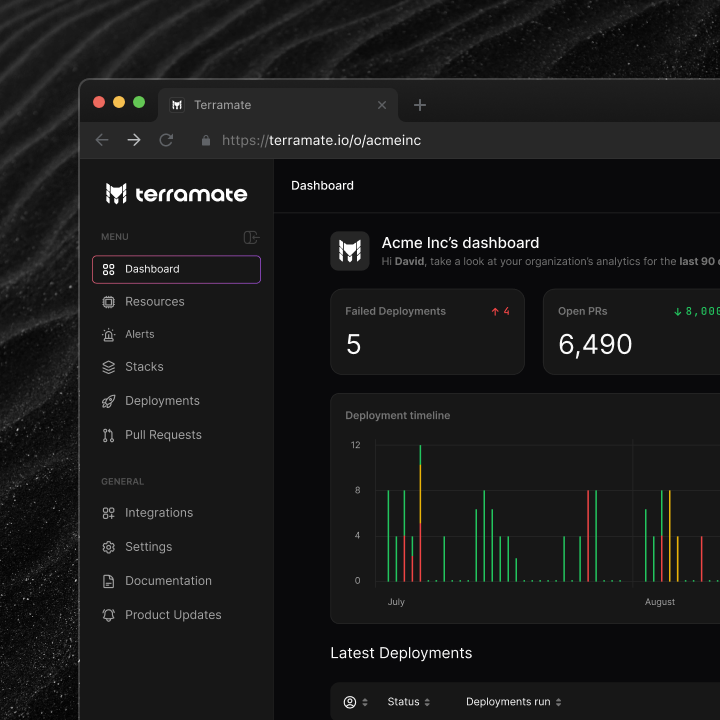Click the yellow macOS minimize button
This screenshot has width=720, height=720.
coord(119,102)
